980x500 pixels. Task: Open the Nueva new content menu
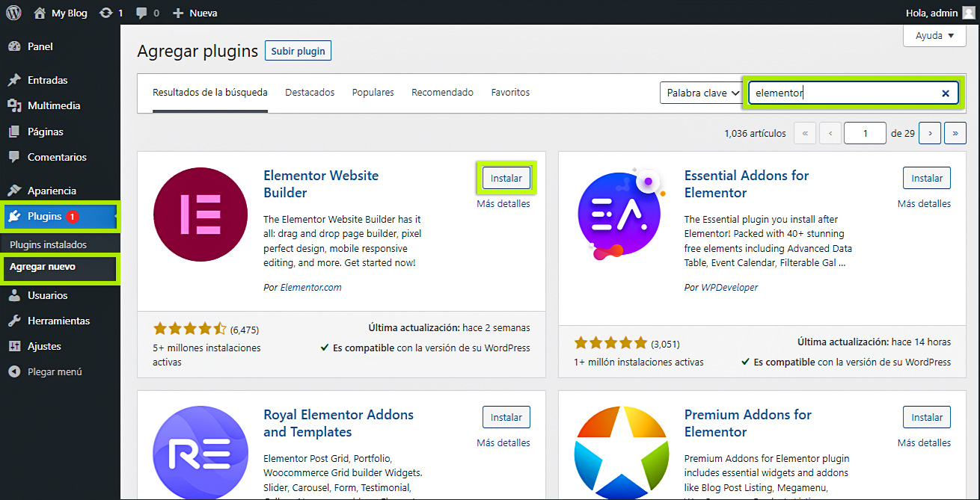coord(195,13)
